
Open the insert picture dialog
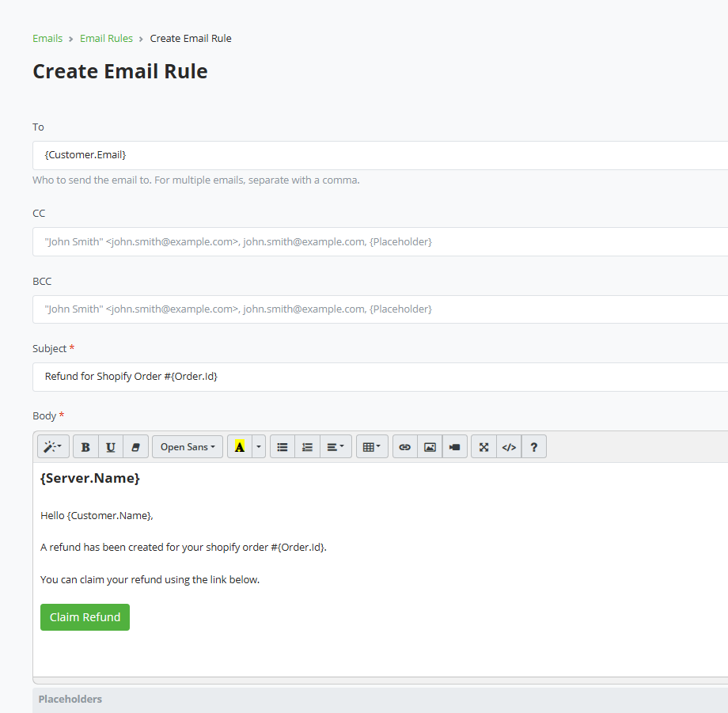coord(430,446)
